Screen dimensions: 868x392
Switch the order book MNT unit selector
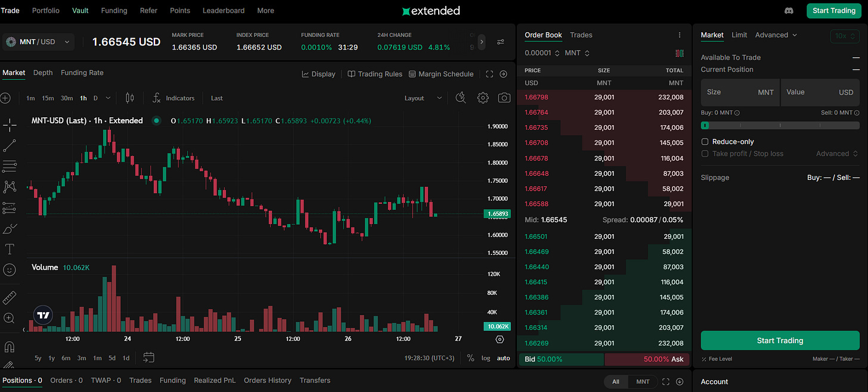tap(576, 53)
